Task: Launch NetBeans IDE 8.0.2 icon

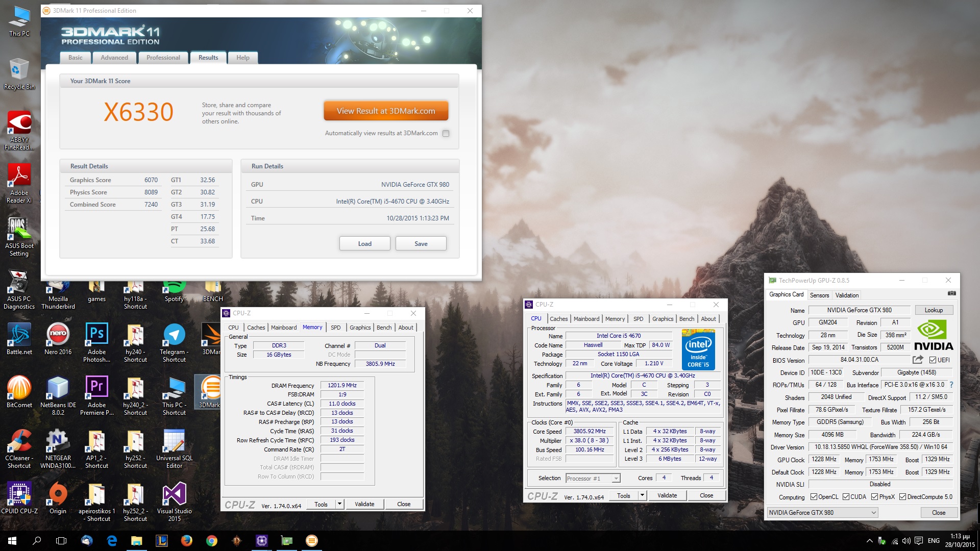Action: 58,396
